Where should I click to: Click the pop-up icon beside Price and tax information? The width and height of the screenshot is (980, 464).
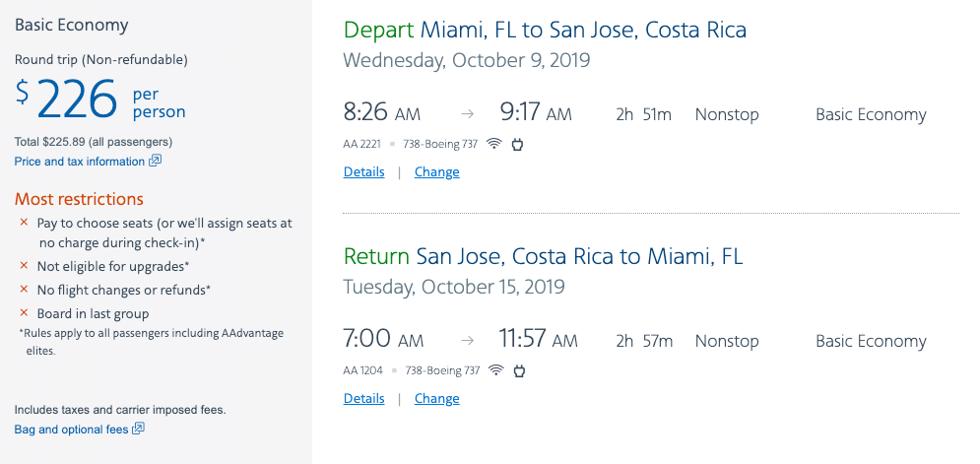pyautogui.click(x=155, y=161)
